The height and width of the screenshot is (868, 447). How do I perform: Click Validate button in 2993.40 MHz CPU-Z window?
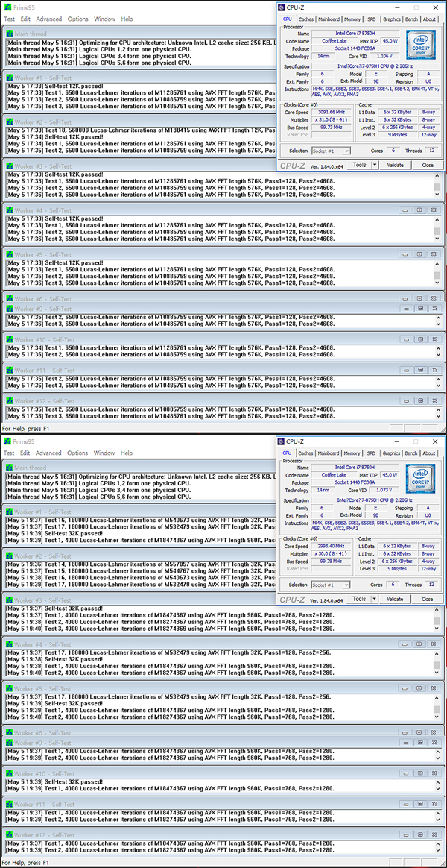click(395, 599)
